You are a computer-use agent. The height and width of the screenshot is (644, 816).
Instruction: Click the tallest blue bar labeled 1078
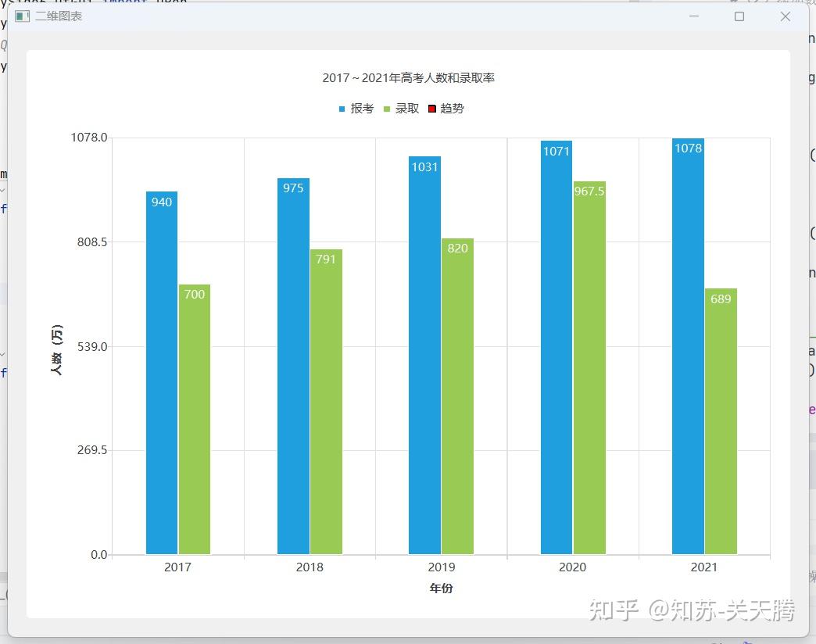(688, 344)
